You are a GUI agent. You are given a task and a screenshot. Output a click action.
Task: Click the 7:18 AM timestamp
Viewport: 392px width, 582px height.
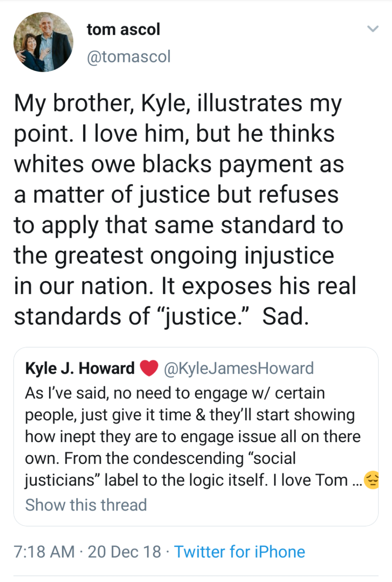(44, 552)
